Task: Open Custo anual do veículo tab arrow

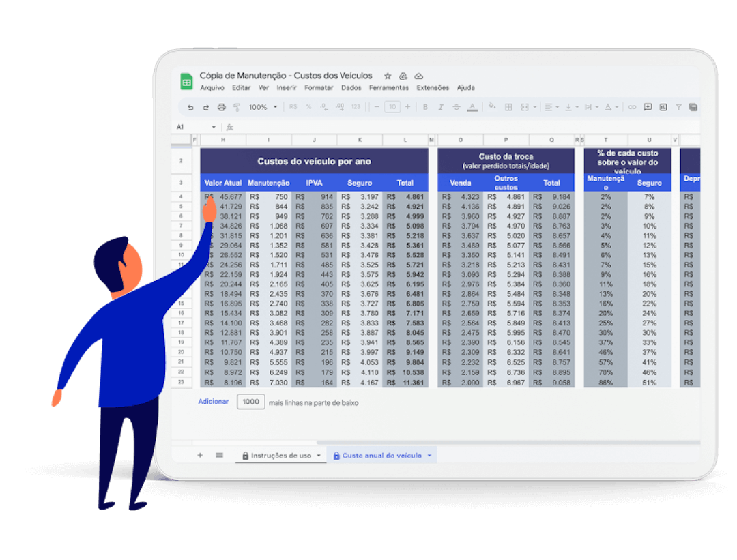Action: (429, 455)
